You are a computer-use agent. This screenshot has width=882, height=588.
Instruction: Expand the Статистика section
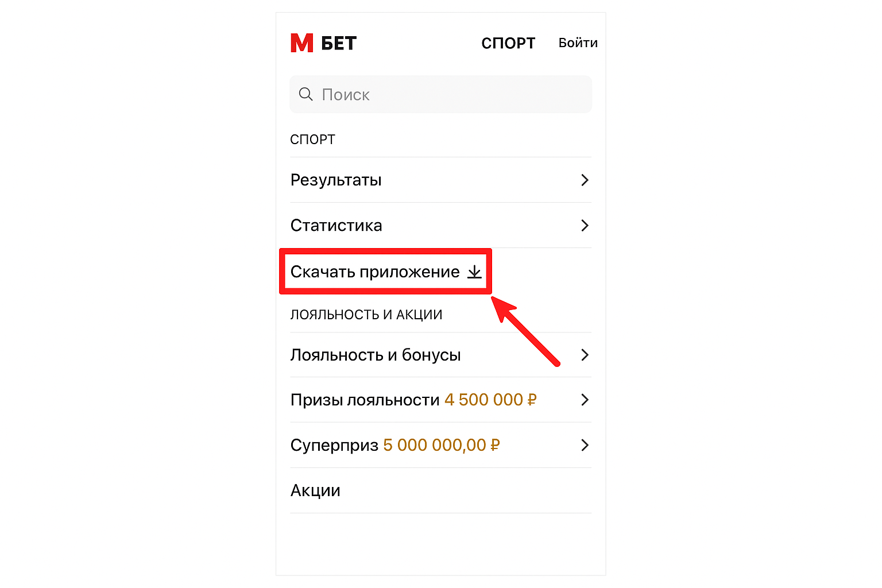click(x=336, y=225)
